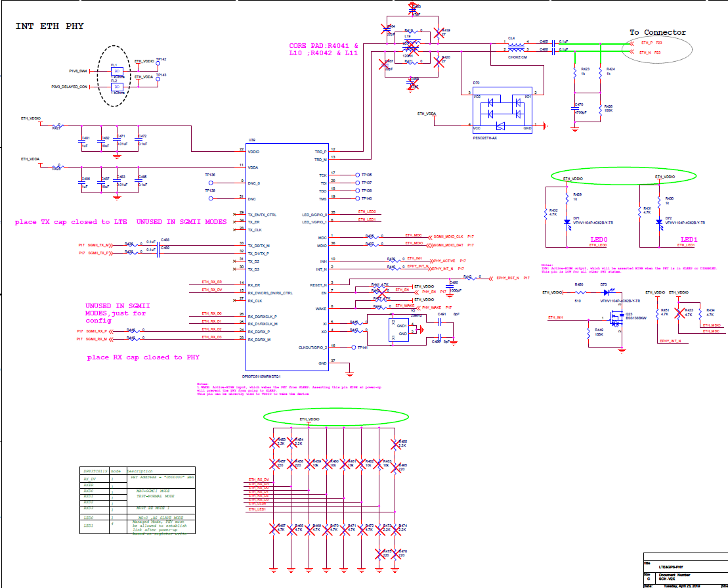This screenshot has height=588, width=728.
Task: Click the LED_0/GPIO_0 pin label
Action: point(314,215)
